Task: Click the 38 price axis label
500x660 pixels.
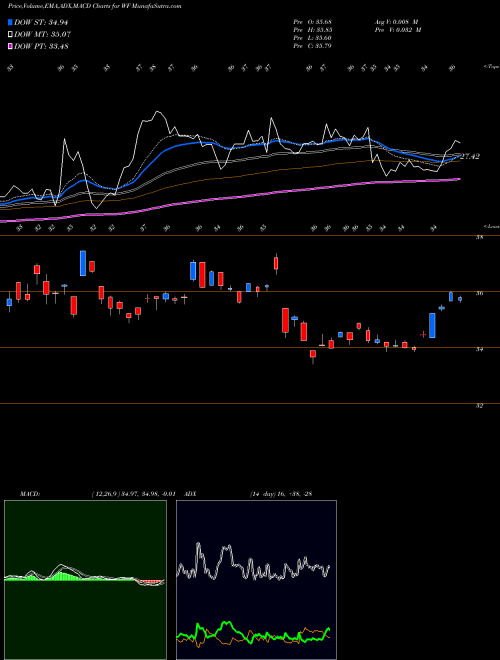Action: click(x=479, y=237)
